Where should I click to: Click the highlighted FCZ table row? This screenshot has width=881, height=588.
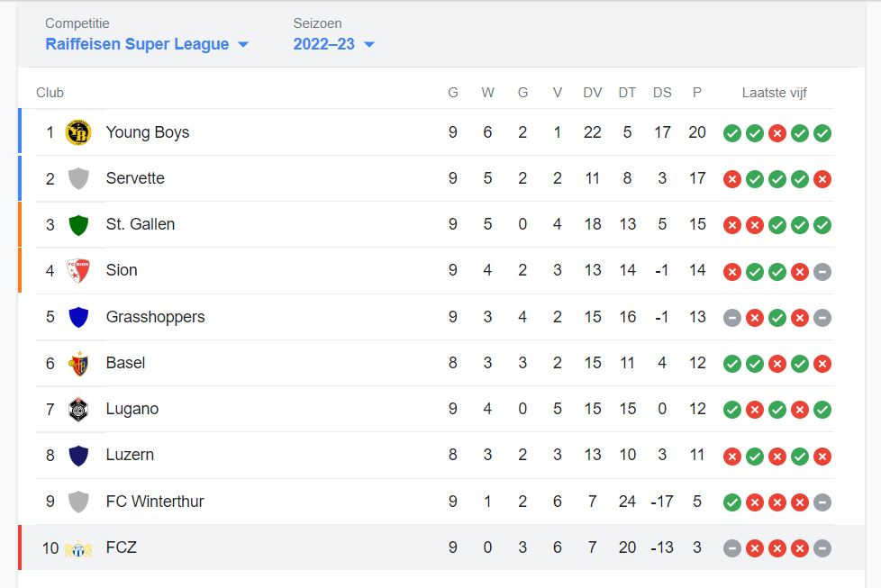point(441,547)
